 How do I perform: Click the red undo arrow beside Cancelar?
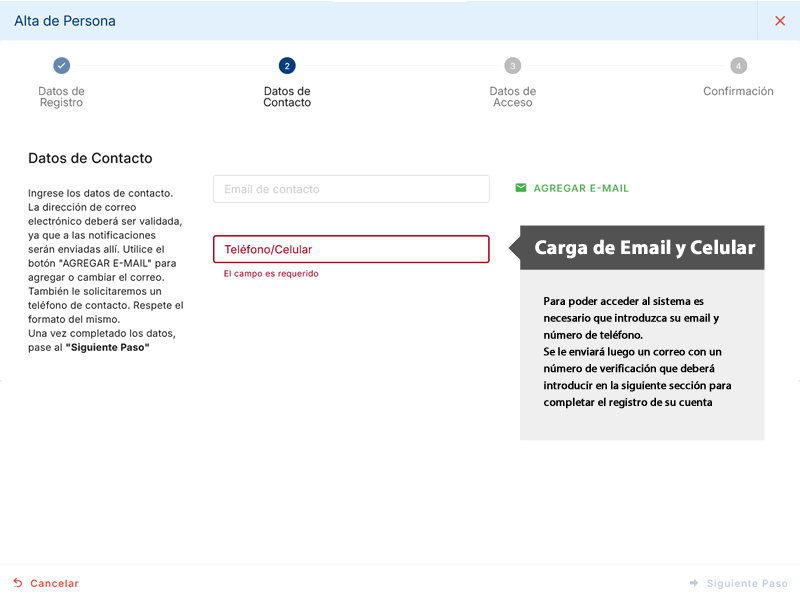[x=18, y=583]
